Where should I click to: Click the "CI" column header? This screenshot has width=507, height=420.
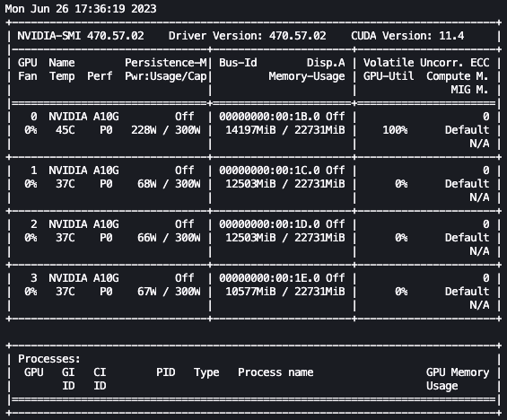click(x=100, y=372)
